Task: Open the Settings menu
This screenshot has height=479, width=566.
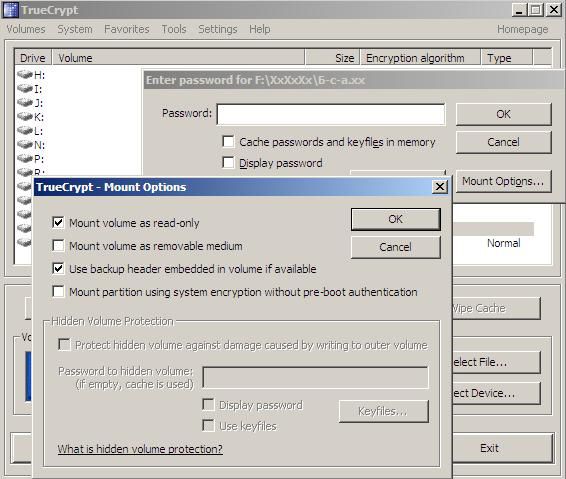Action: 218,29
